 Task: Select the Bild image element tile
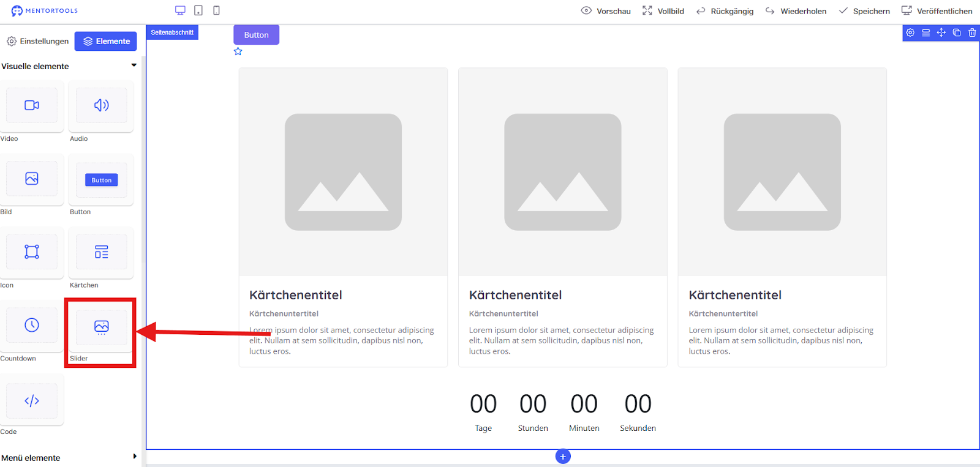point(32,179)
